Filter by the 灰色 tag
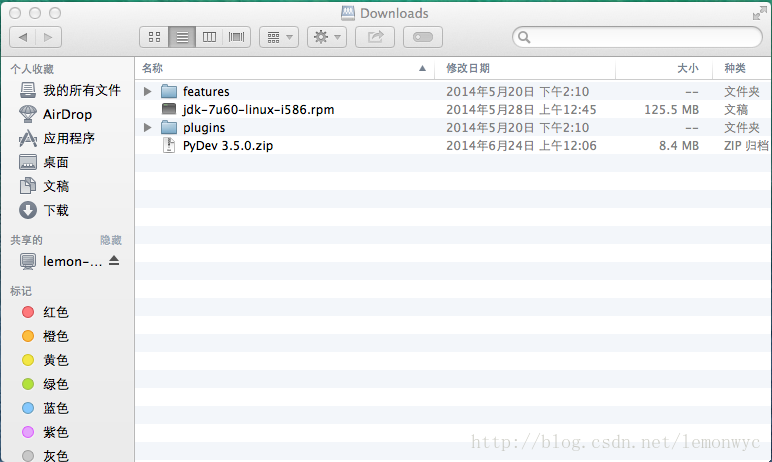This screenshot has width=772, height=462. point(45,456)
